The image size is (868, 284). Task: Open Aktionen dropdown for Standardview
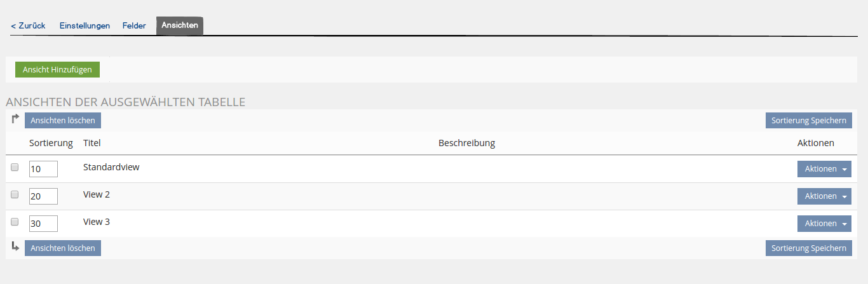[824, 169]
